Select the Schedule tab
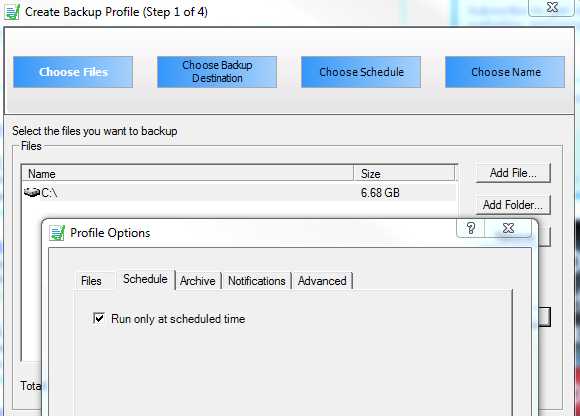Viewport: 580px width, 416px height. (x=145, y=279)
